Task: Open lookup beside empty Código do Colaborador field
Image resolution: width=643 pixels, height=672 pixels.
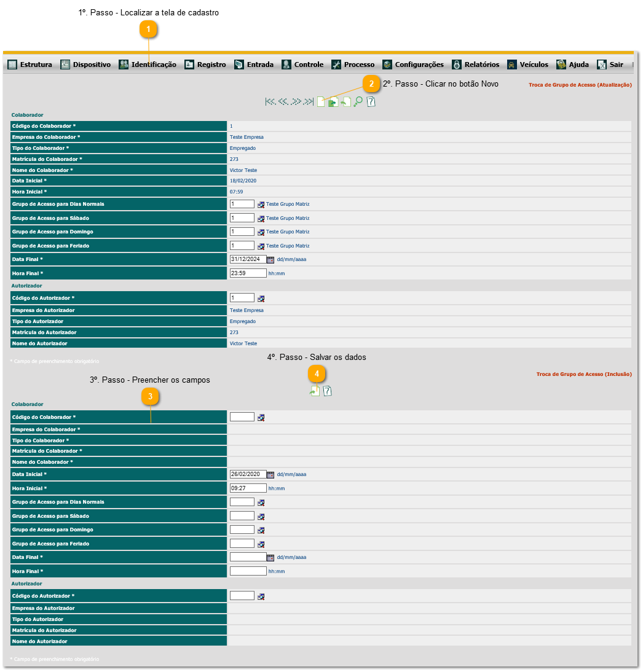Action: point(261,418)
